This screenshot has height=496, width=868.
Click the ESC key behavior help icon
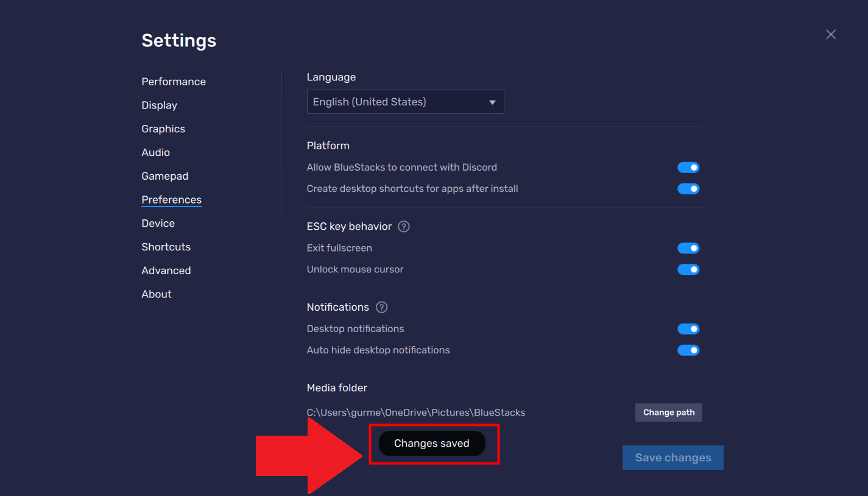click(404, 227)
